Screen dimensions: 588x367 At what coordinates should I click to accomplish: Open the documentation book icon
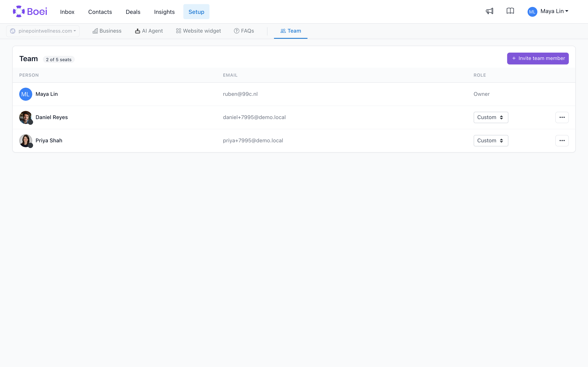510,11
